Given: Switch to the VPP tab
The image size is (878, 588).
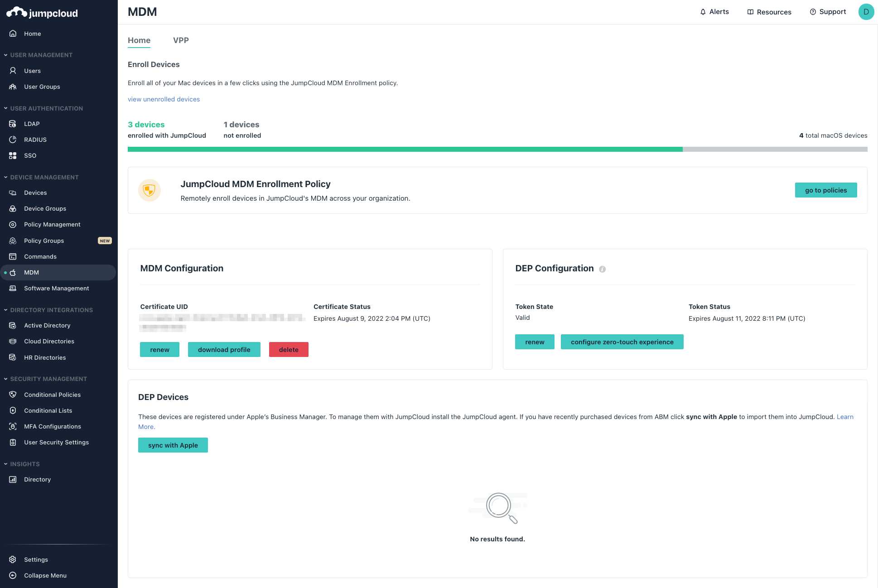Looking at the screenshot, I should (x=181, y=40).
